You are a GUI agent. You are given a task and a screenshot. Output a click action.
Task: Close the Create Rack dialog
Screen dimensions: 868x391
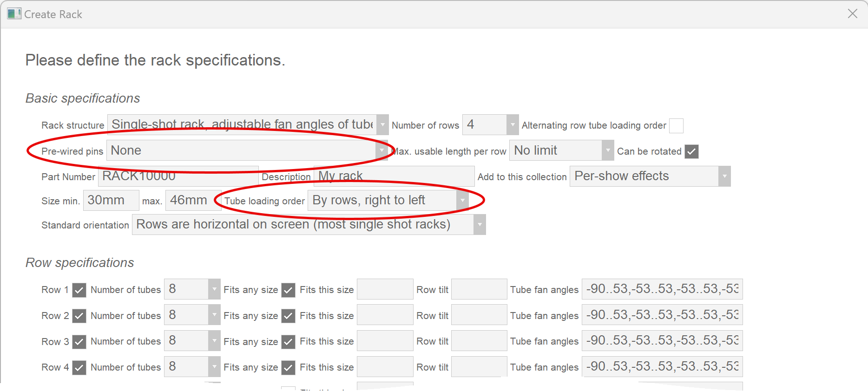(852, 14)
